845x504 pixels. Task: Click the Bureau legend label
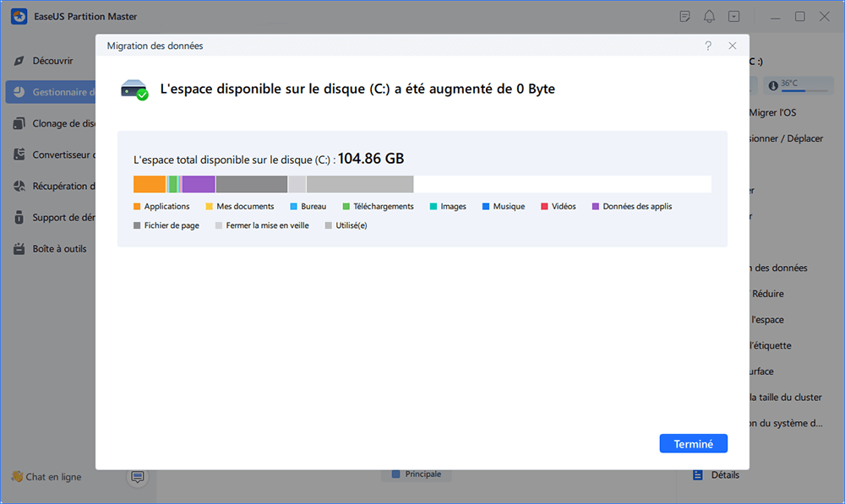313,206
